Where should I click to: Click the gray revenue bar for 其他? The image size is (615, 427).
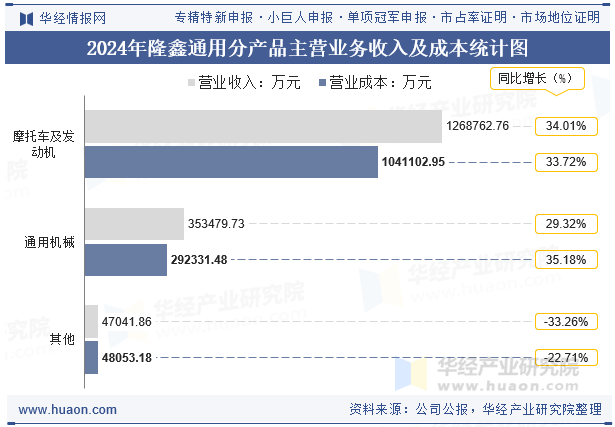(x=91, y=322)
